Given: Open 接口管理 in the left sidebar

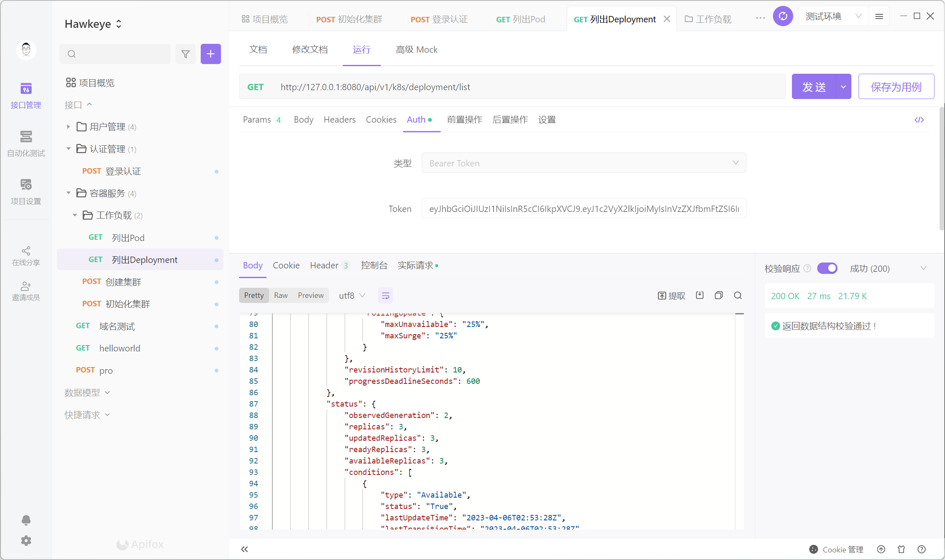Looking at the screenshot, I should point(26,96).
